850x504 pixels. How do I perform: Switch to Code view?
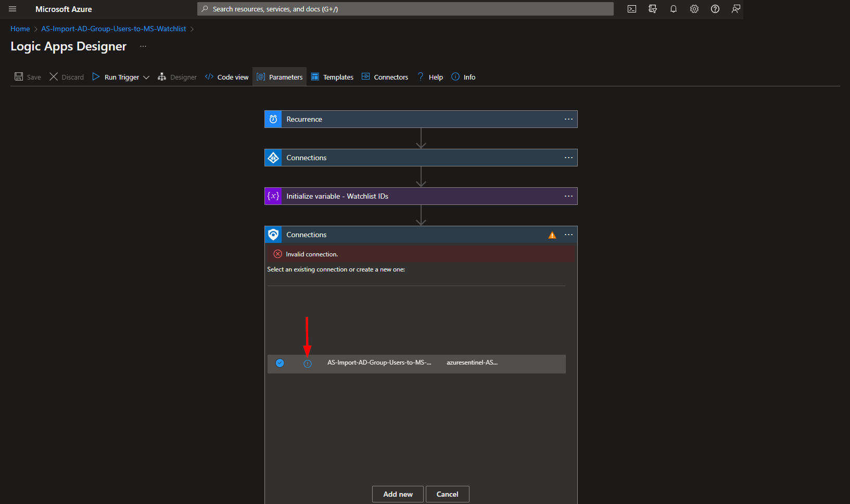[227, 77]
